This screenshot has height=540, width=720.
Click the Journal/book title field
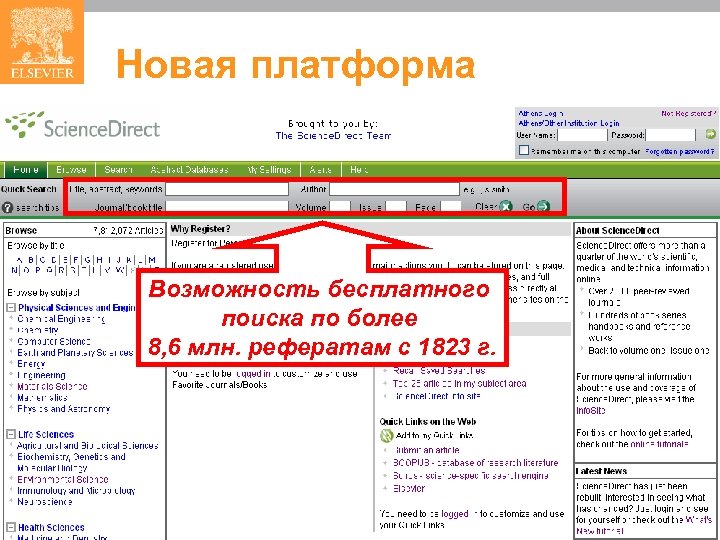[x=227, y=207]
